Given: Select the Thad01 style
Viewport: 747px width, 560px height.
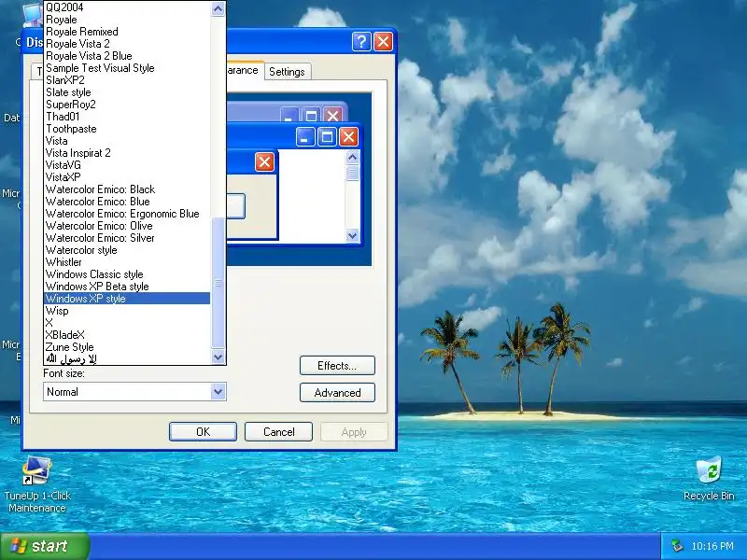Looking at the screenshot, I should pyautogui.click(x=127, y=117).
